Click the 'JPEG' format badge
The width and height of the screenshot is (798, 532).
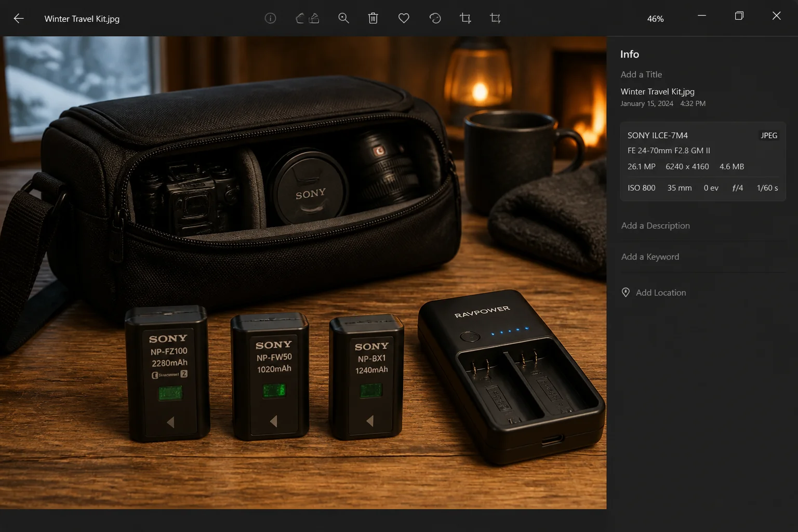tap(769, 135)
